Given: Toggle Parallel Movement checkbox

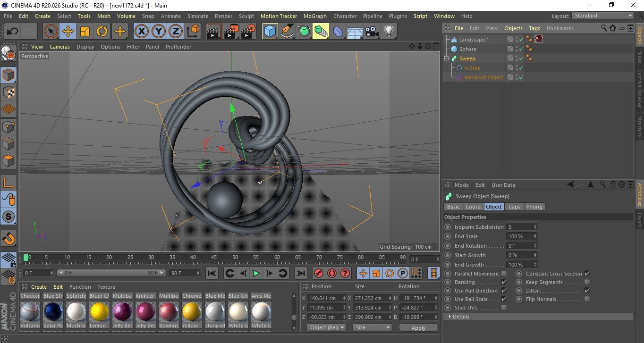Looking at the screenshot, I should [x=504, y=274].
